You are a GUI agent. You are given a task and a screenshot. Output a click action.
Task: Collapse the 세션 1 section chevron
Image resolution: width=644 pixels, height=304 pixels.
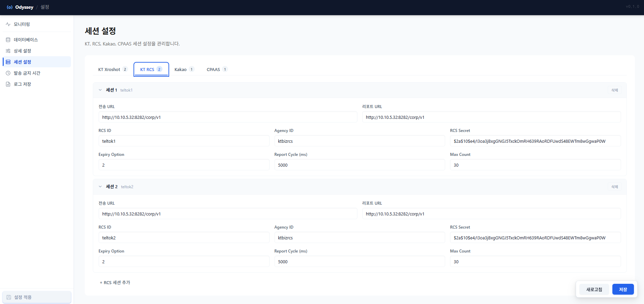(100, 90)
